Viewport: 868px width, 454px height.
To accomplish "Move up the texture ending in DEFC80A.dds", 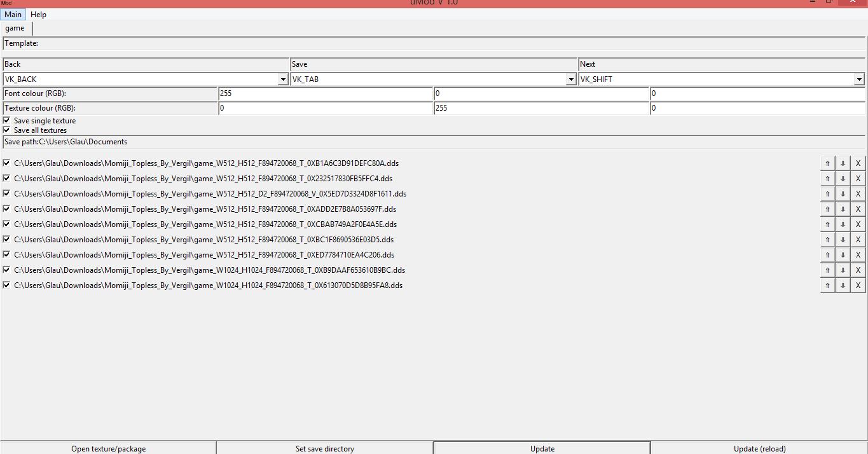I will [x=827, y=163].
